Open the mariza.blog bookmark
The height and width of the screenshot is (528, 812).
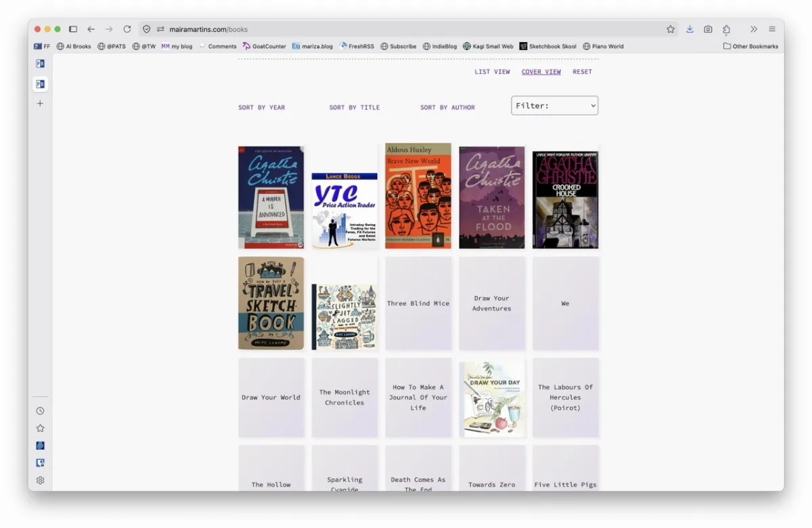pyautogui.click(x=313, y=47)
